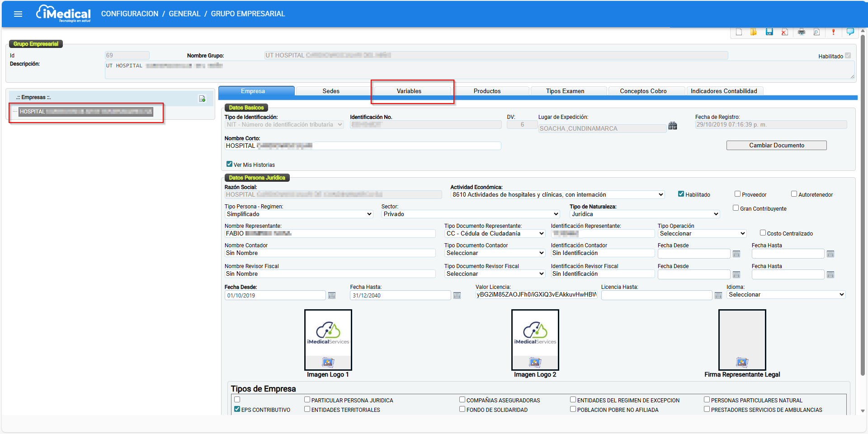The height and width of the screenshot is (434, 868).
Task: Click the red exclamation mark icon
Action: (833, 32)
